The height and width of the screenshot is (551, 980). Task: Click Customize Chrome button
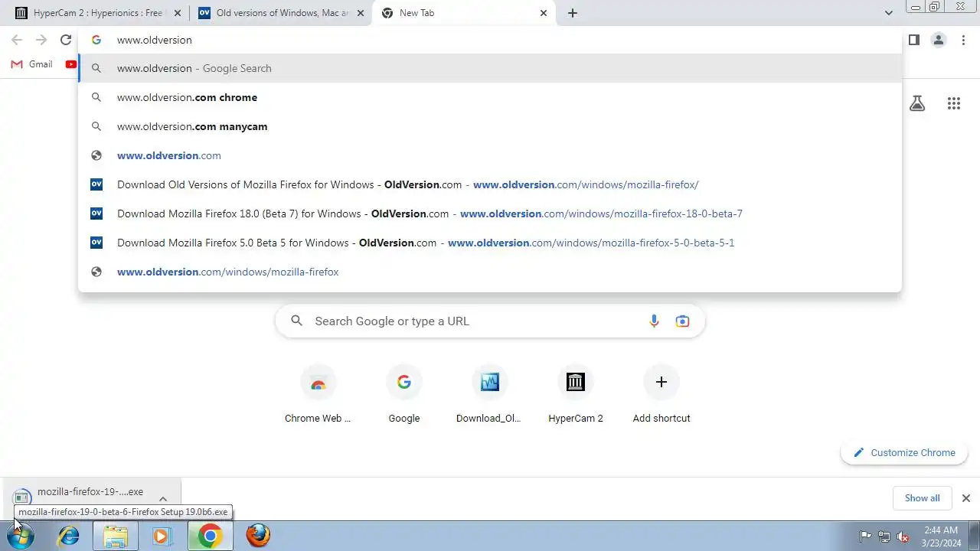[904, 452]
